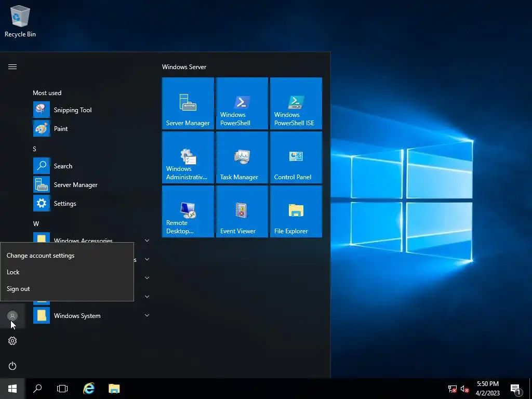Expand the Windows Accessories folder chevron
Image resolution: width=532 pixels, height=399 pixels.
pyautogui.click(x=147, y=240)
